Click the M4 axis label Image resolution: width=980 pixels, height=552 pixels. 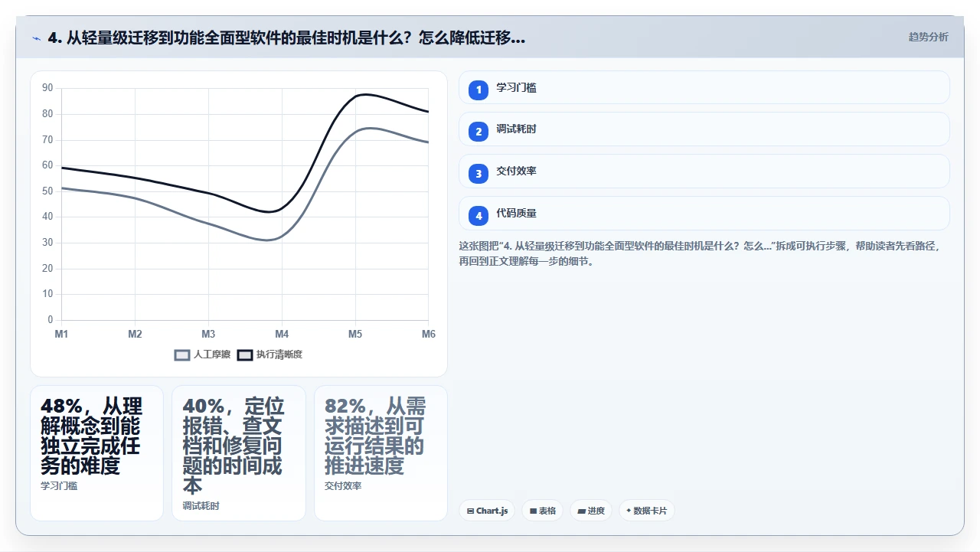[x=282, y=334]
